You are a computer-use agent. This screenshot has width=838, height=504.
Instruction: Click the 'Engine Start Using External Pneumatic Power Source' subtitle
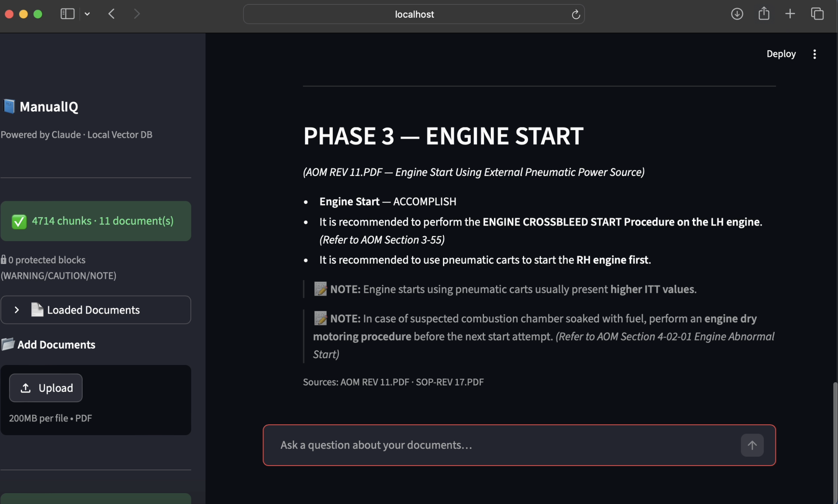518,172
